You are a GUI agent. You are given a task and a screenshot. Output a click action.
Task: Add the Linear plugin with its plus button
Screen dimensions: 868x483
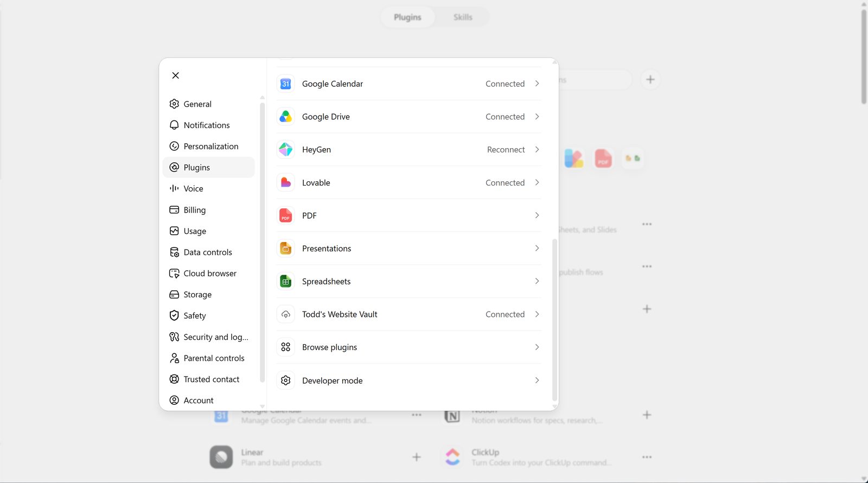416,457
